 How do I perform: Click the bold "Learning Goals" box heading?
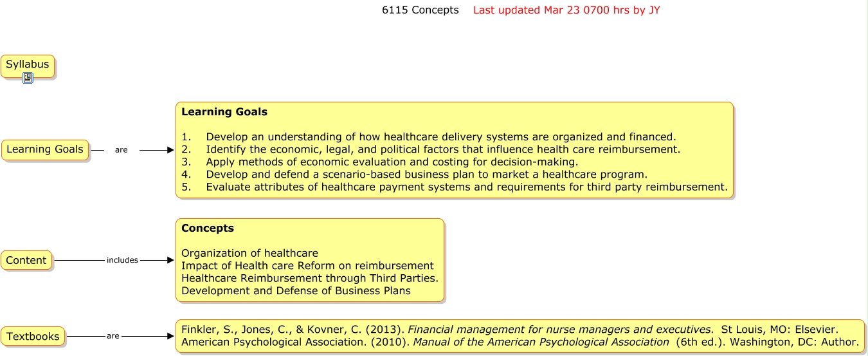coord(224,112)
